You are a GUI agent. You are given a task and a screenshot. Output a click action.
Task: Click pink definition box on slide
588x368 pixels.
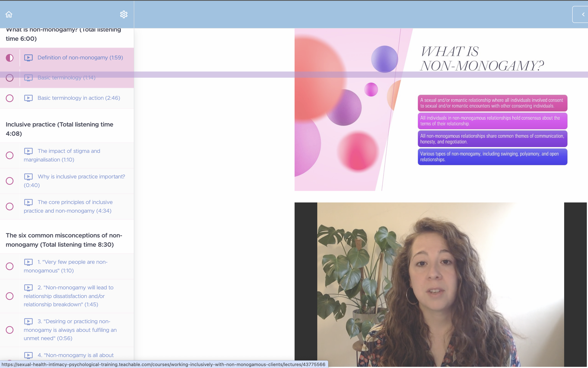click(x=492, y=103)
